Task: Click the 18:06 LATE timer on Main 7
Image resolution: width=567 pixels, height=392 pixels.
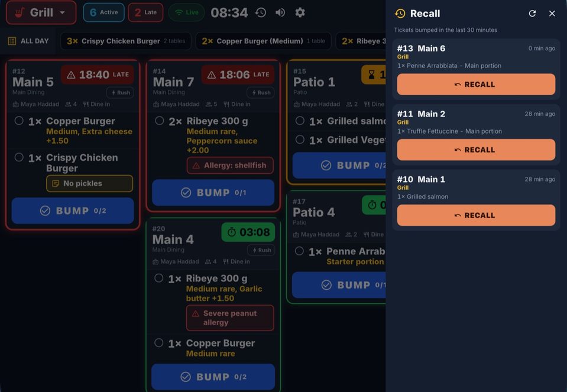Action: [238, 74]
